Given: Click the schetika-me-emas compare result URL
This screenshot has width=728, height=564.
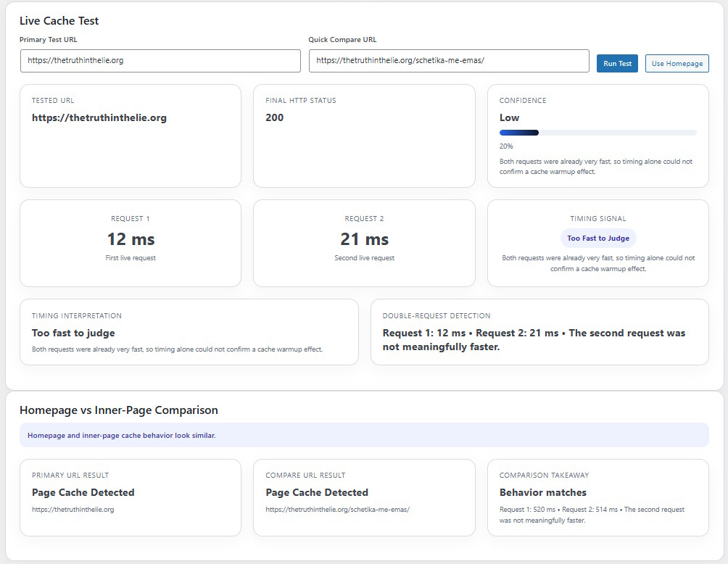Looking at the screenshot, I should point(338,510).
